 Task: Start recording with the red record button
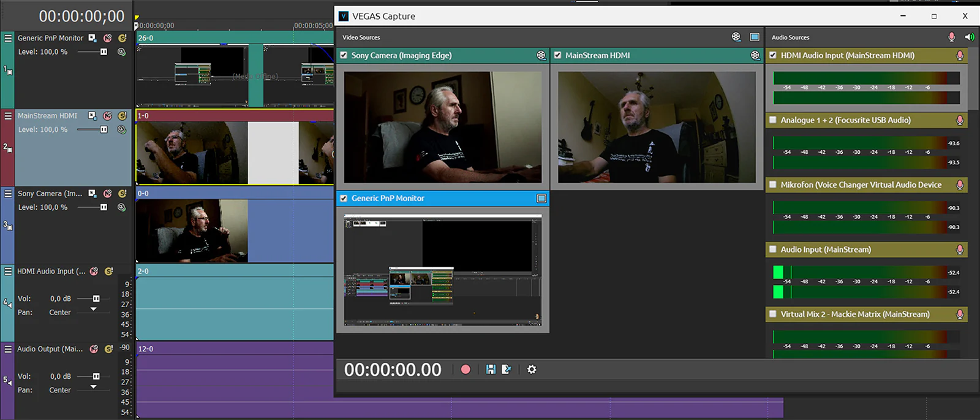pos(466,369)
